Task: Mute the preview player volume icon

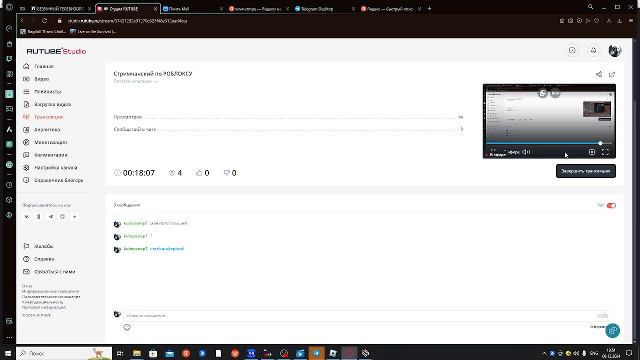Action: (x=526, y=152)
